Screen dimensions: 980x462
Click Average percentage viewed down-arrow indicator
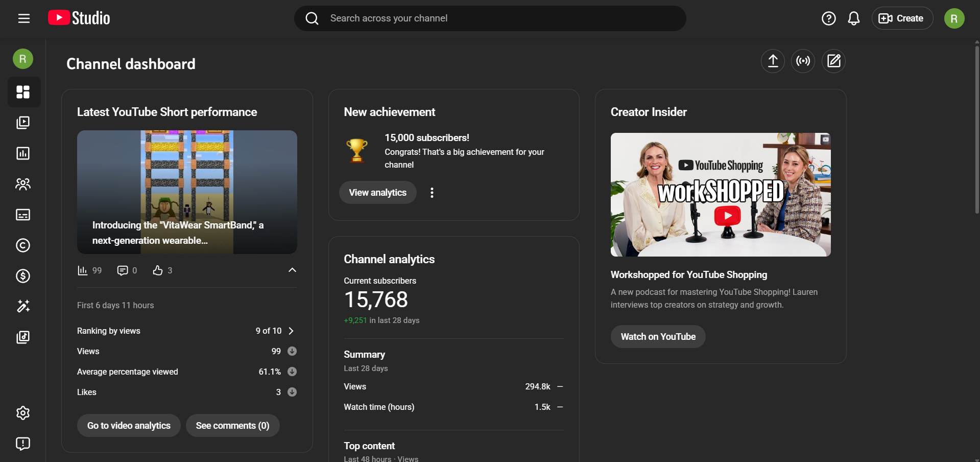292,372
